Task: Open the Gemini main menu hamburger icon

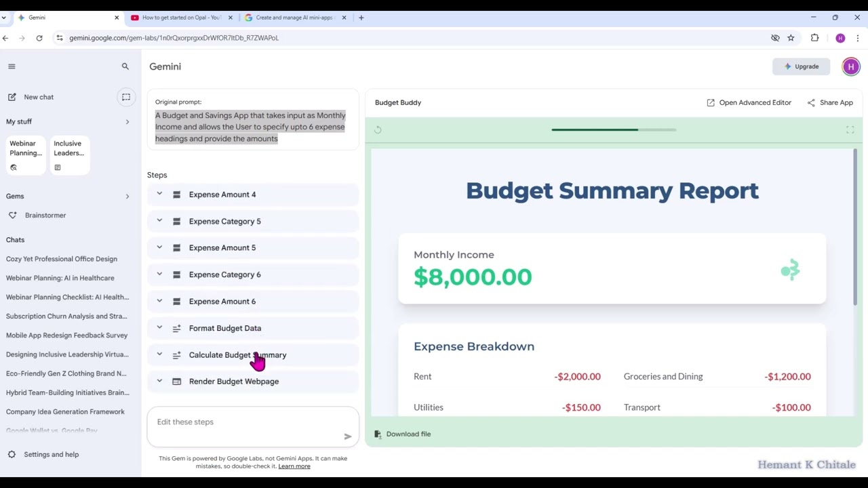Action: pyautogui.click(x=12, y=66)
